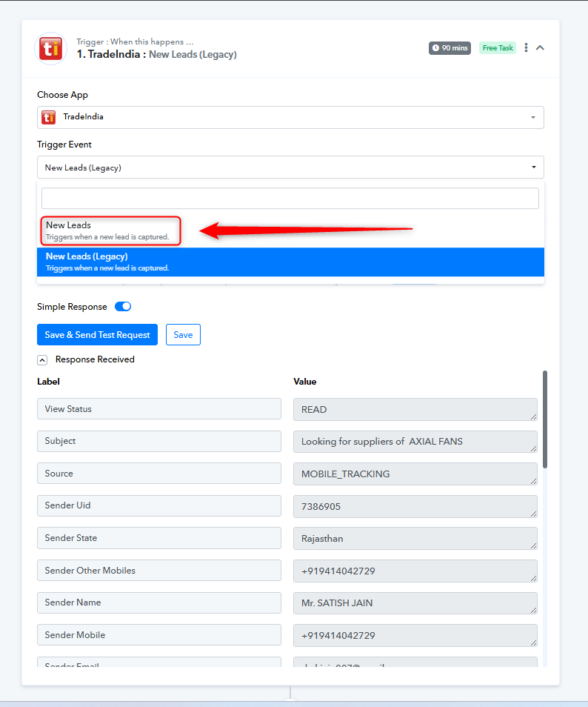The width and height of the screenshot is (588, 707).
Task: Collapse the Response Received section
Action: coord(42,360)
